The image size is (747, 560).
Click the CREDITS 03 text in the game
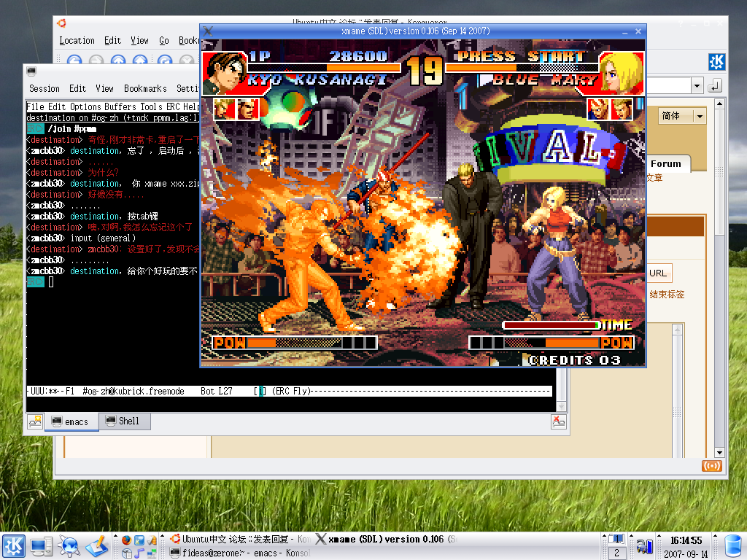[x=575, y=360]
